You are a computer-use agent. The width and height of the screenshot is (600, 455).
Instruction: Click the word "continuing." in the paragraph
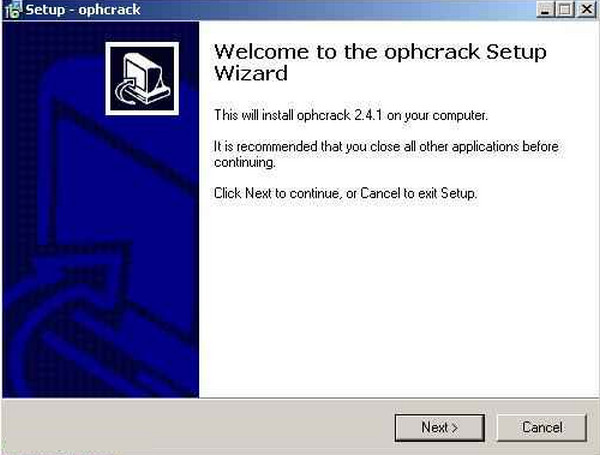click(245, 163)
